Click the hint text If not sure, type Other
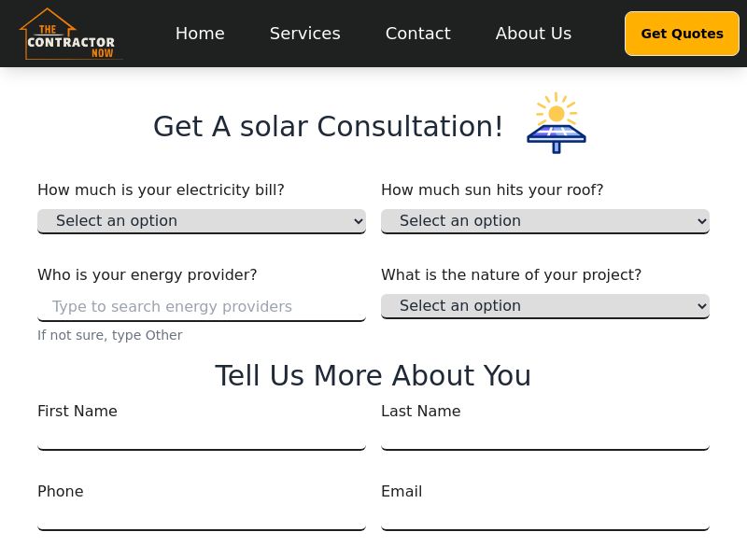This screenshot has width=747, height=560. click(x=109, y=335)
